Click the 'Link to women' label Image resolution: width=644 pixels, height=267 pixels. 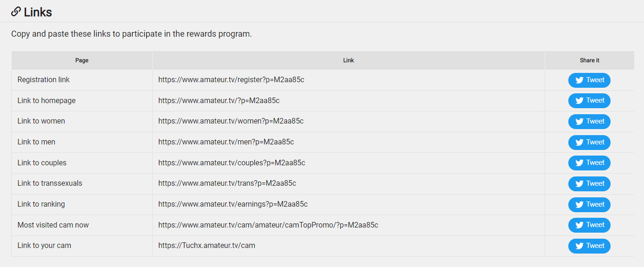pos(41,121)
